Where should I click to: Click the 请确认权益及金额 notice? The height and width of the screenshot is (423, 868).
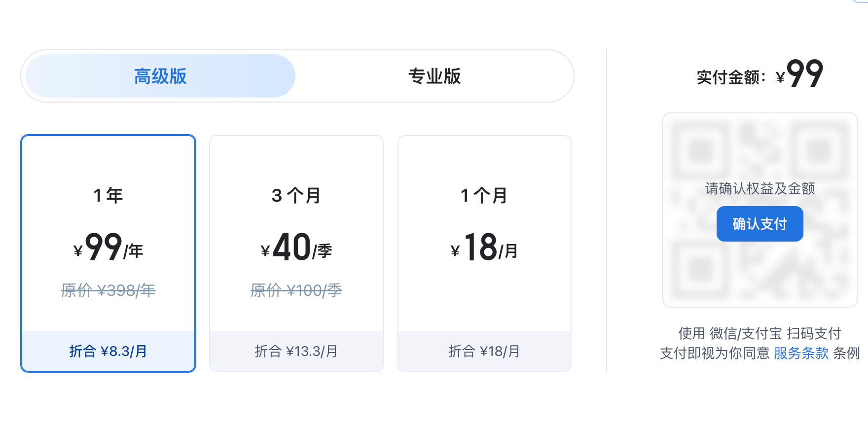pos(759,188)
